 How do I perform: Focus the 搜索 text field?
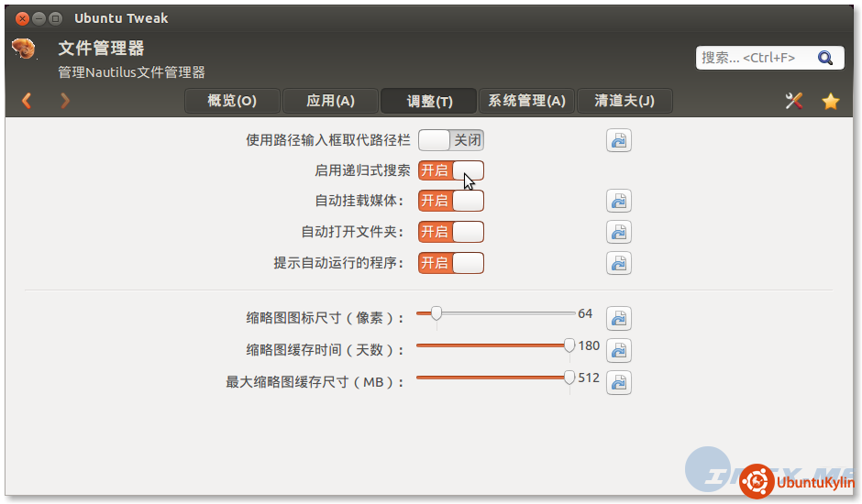(x=754, y=58)
